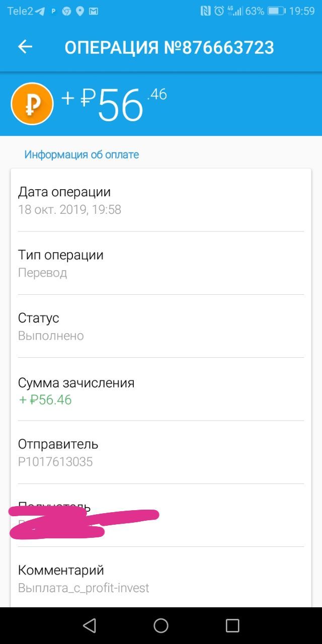The width and height of the screenshot is (322, 644).
Task: Tap the operation title №876663723
Action: pyautogui.click(x=169, y=47)
